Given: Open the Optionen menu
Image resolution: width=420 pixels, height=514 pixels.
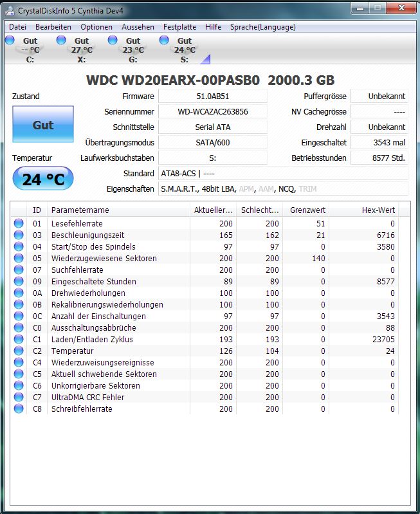Looking at the screenshot, I should [96, 27].
